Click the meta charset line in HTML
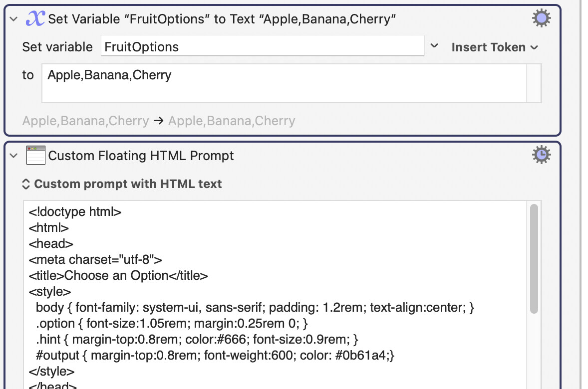The width and height of the screenshot is (588, 389). [95, 260]
